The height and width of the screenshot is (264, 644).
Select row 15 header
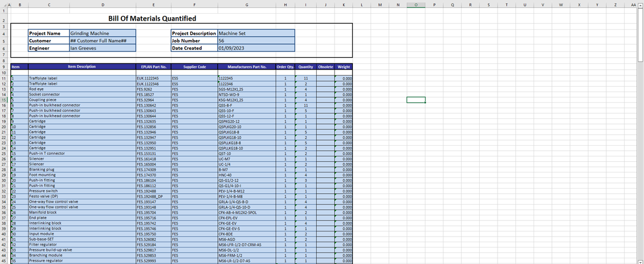pyautogui.click(x=3, y=99)
